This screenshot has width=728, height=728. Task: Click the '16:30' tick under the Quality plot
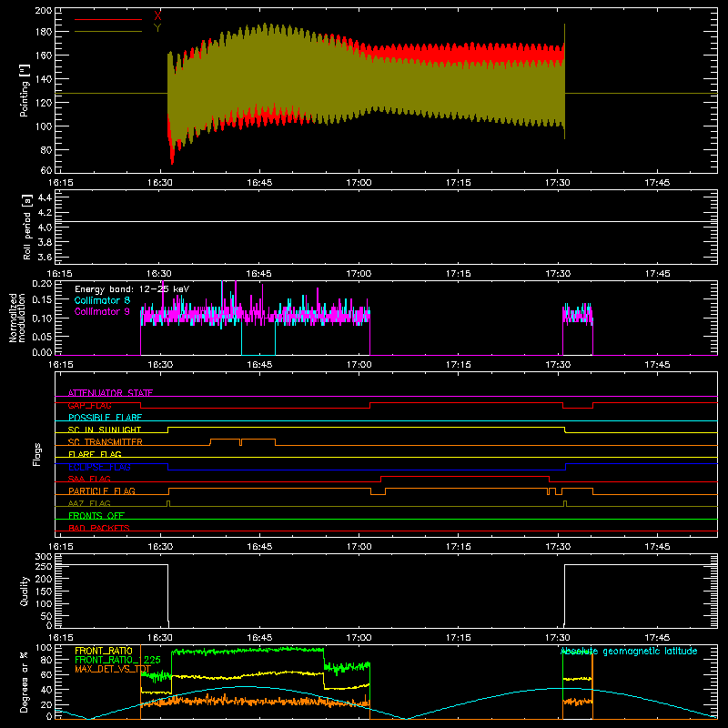click(x=160, y=638)
